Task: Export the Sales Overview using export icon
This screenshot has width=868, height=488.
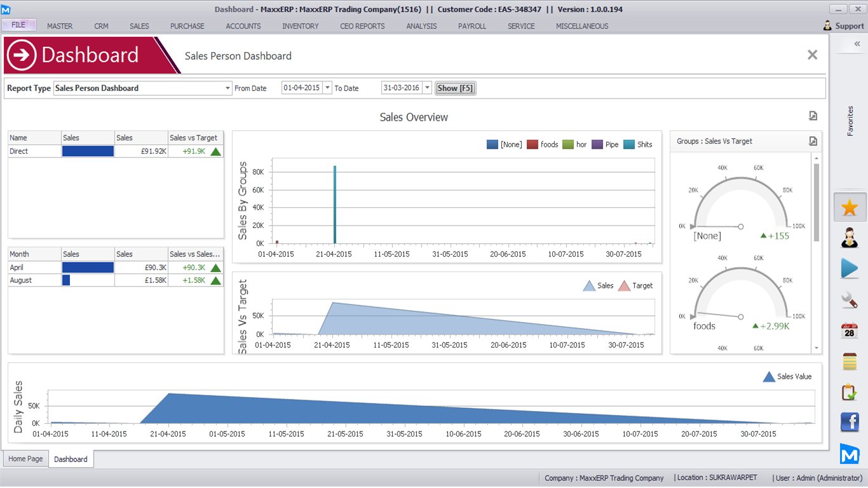Action: pos(813,116)
